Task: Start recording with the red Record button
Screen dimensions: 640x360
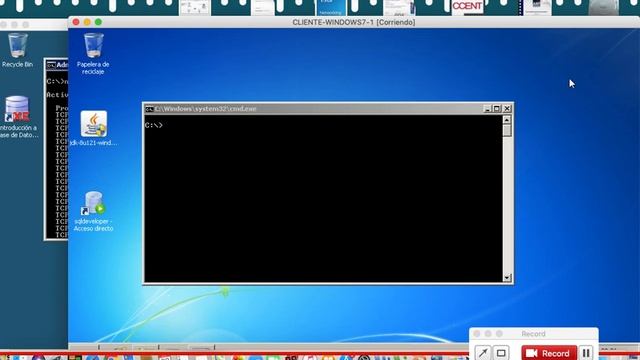Action: tap(549, 353)
